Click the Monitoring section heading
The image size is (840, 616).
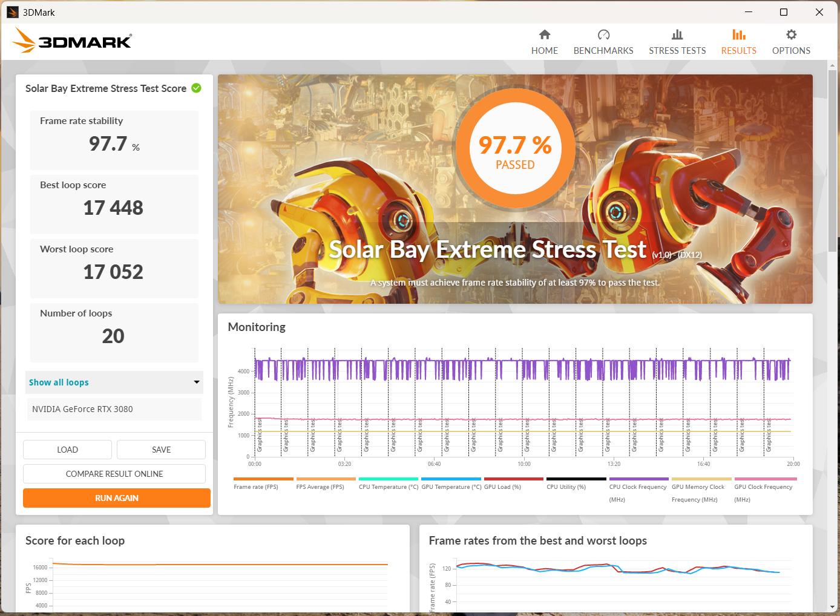(257, 327)
